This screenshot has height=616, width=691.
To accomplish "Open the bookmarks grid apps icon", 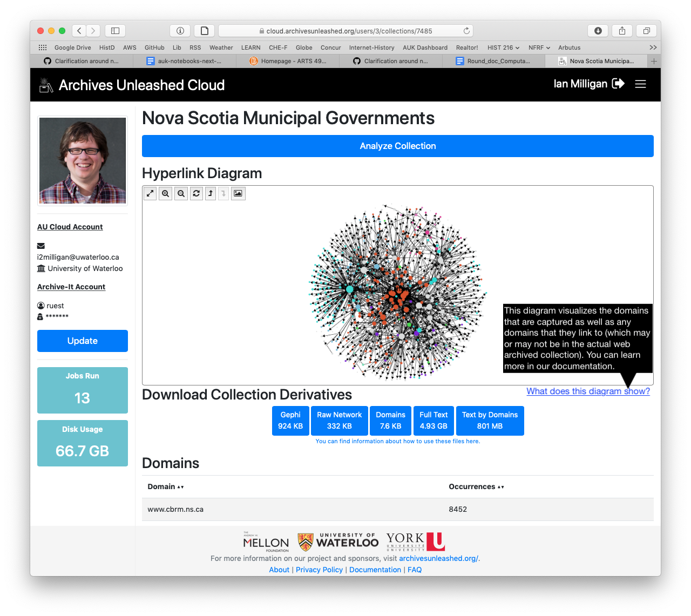I will [43, 48].
